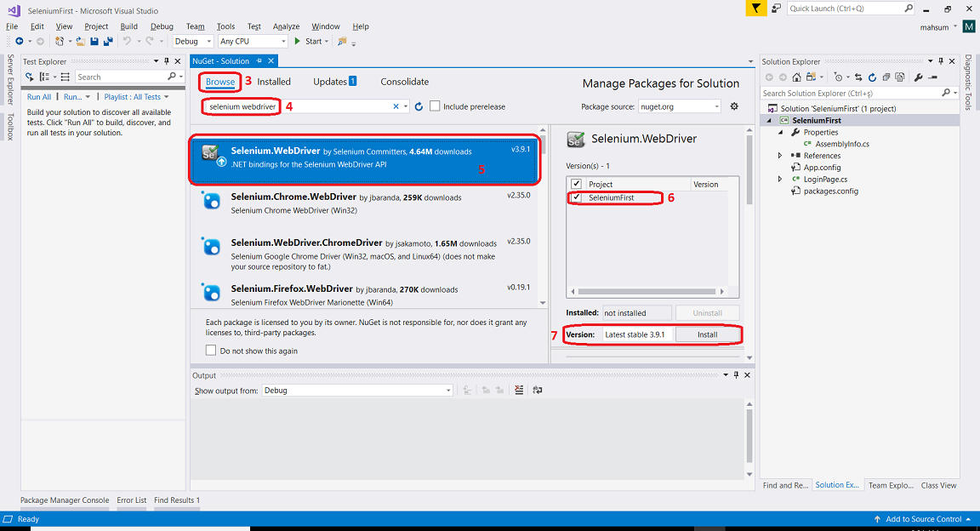Click the Save icon in toolbar
The height and width of the screenshot is (531, 980).
(94, 42)
